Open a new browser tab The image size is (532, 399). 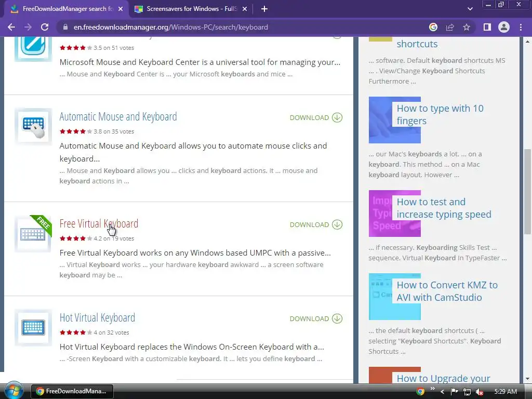coord(264,9)
